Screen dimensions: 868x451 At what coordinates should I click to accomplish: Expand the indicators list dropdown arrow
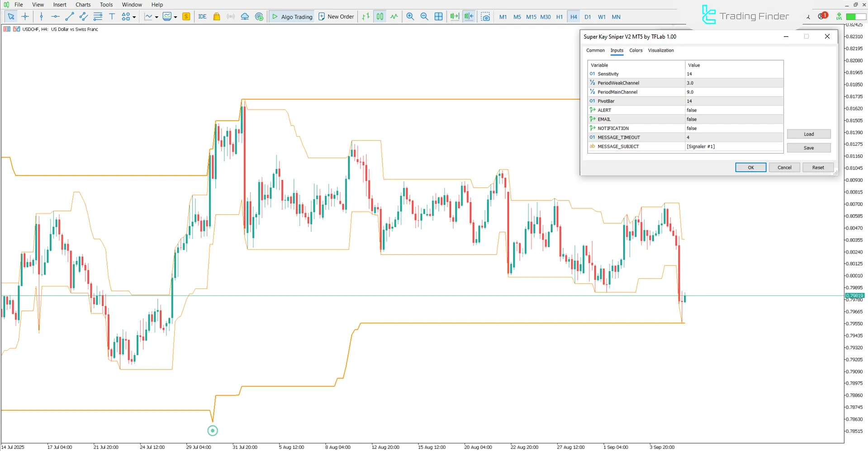coord(157,17)
